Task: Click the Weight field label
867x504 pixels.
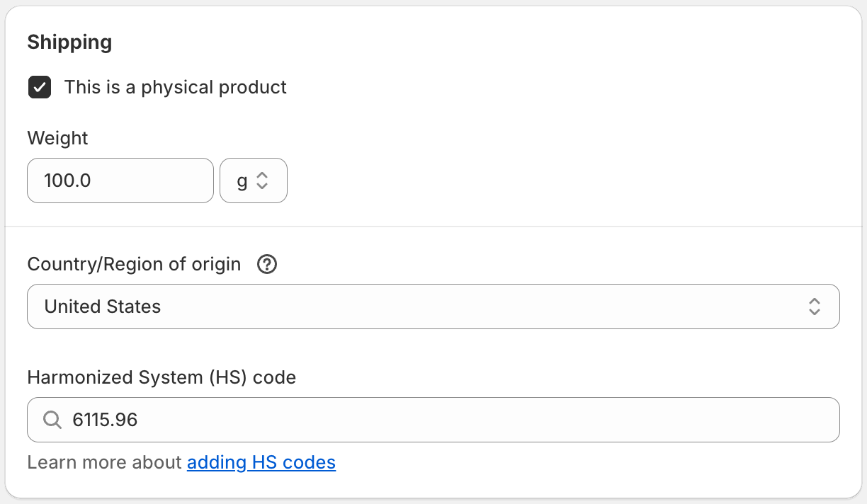Action: point(57,138)
